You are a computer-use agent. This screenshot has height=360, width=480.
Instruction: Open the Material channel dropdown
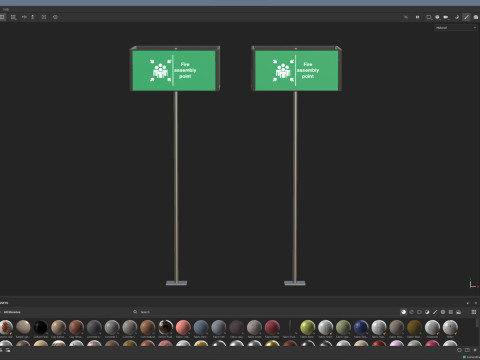tap(456, 28)
